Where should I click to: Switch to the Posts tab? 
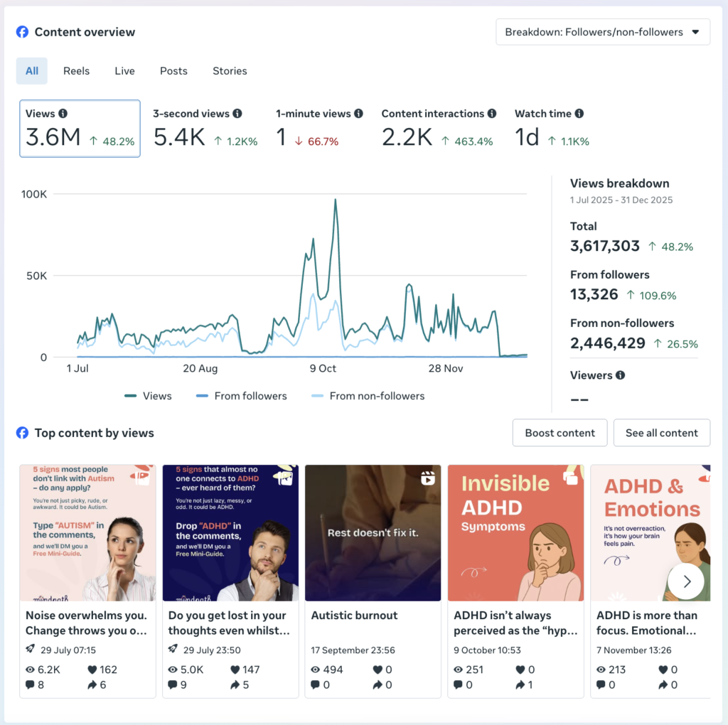click(173, 70)
